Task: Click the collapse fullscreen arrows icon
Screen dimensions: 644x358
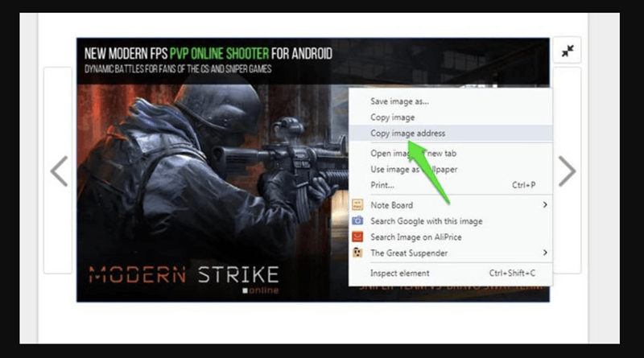Action: click(x=568, y=51)
